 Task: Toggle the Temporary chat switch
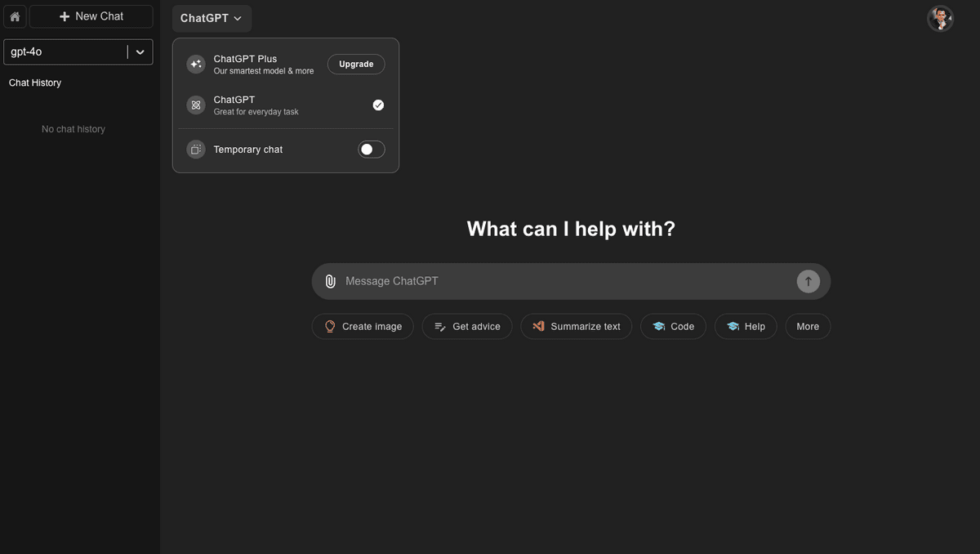click(x=371, y=150)
